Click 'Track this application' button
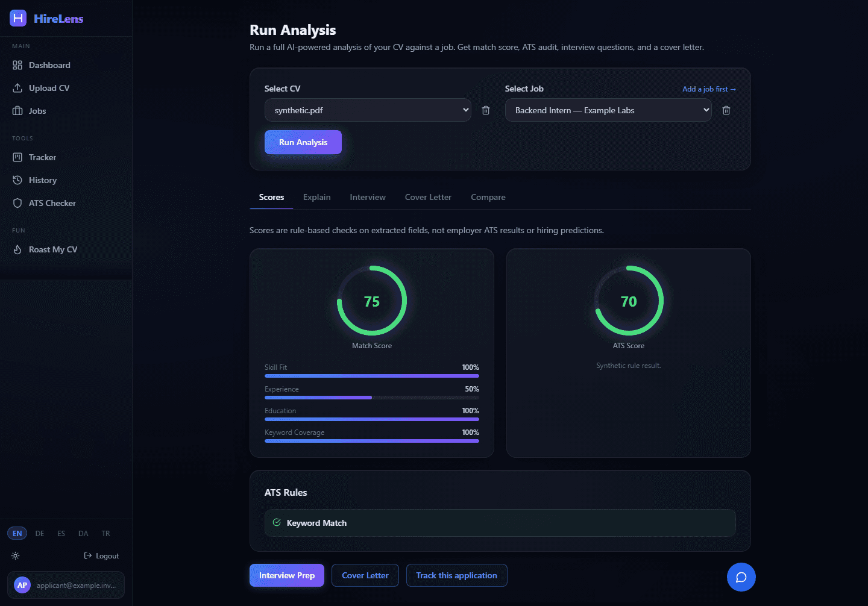868x606 pixels. [457, 575]
